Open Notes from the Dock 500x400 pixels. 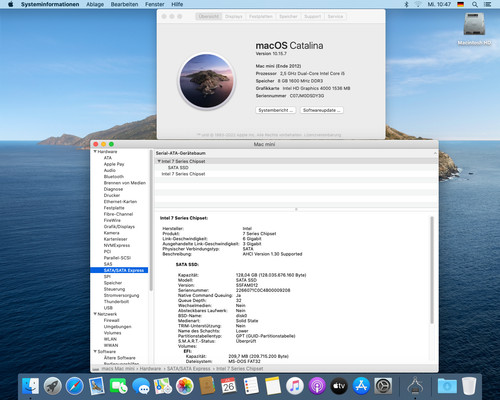tap(273, 386)
